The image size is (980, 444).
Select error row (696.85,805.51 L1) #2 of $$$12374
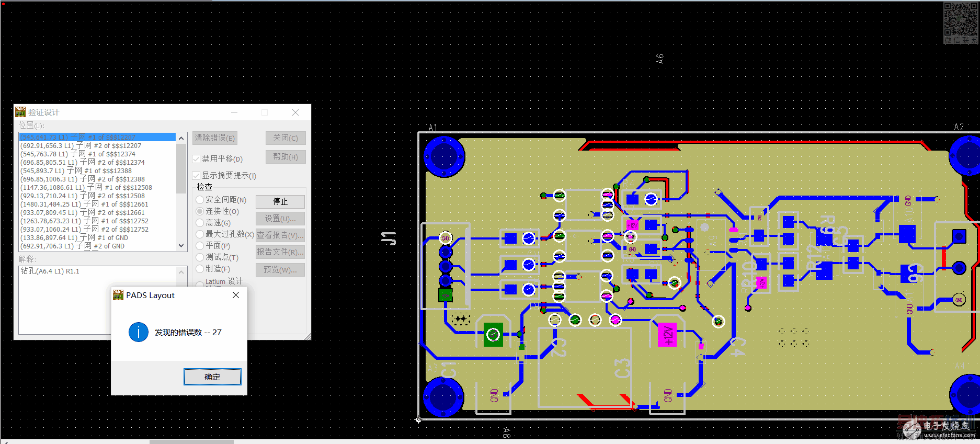(x=97, y=162)
